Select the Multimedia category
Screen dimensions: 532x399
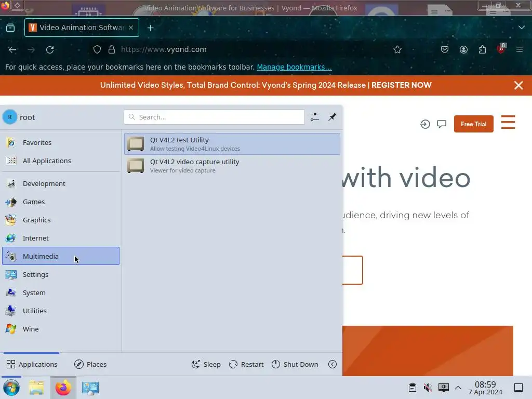coord(61,256)
